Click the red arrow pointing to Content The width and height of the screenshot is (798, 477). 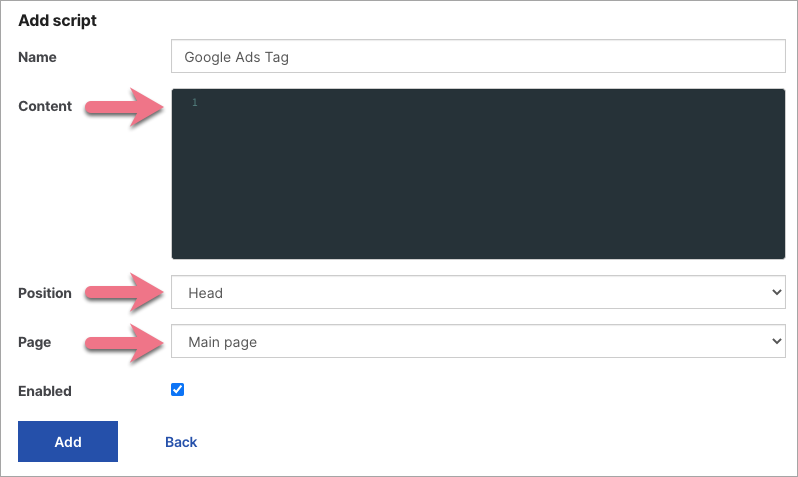(125, 107)
